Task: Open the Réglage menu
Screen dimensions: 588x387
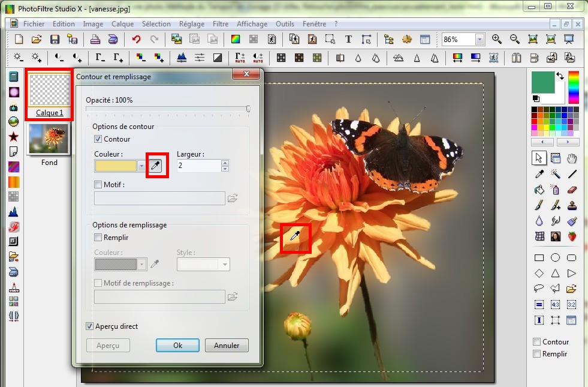Action: point(192,23)
